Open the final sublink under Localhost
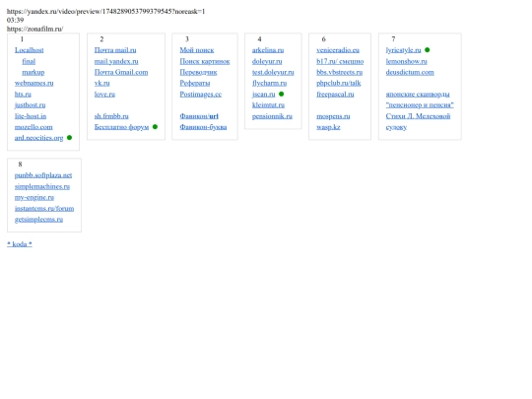 tap(29, 61)
